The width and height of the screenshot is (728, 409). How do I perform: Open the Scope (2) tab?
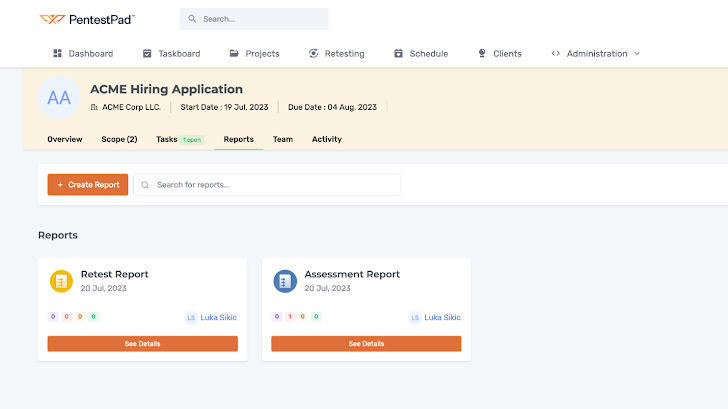coord(119,139)
